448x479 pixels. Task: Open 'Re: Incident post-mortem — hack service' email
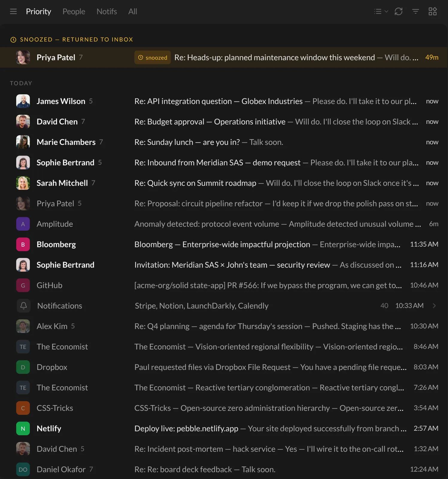(x=224, y=449)
